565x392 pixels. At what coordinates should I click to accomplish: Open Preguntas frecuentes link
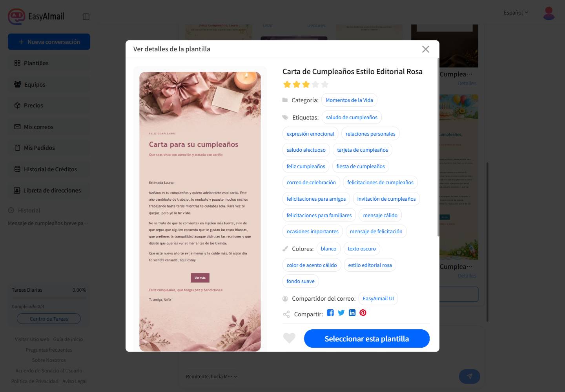[x=49, y=350]
